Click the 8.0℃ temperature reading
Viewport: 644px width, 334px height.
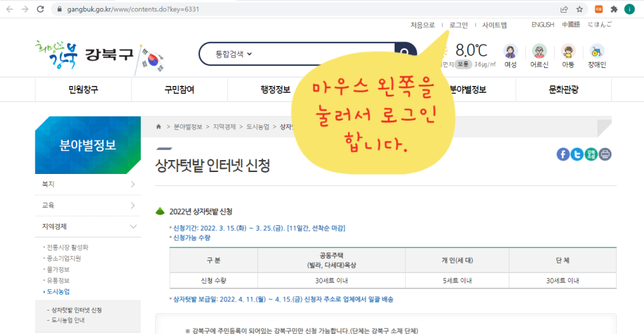471,51
